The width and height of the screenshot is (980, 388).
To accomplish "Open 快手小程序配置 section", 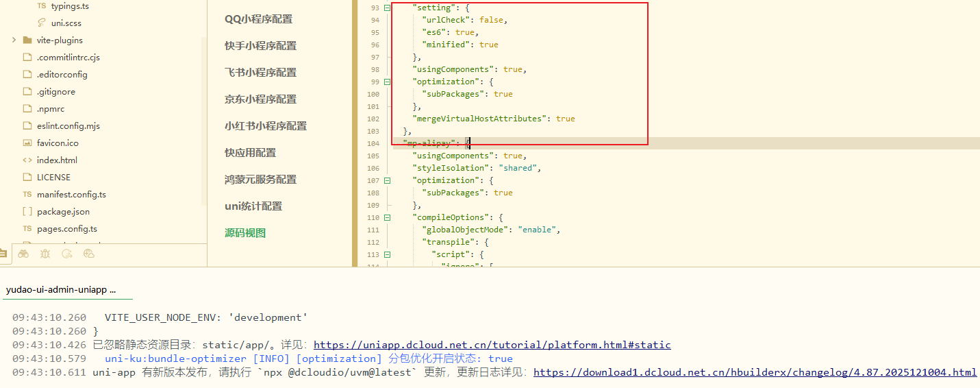I will tap(261, 46).
